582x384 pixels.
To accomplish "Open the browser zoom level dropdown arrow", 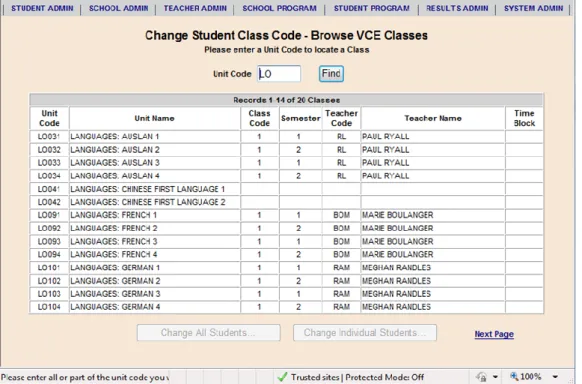I will 555,377.
